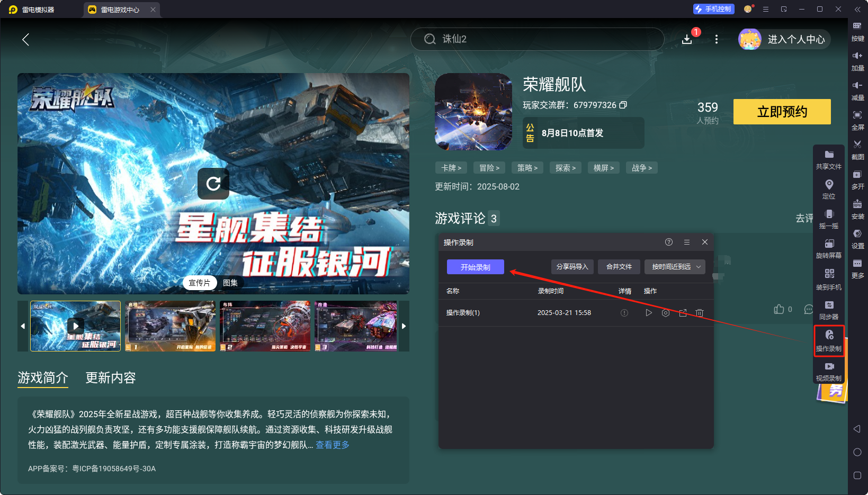The image size is (868, 495).
Task: Click 加量 volume up icon
Action: 857,61
